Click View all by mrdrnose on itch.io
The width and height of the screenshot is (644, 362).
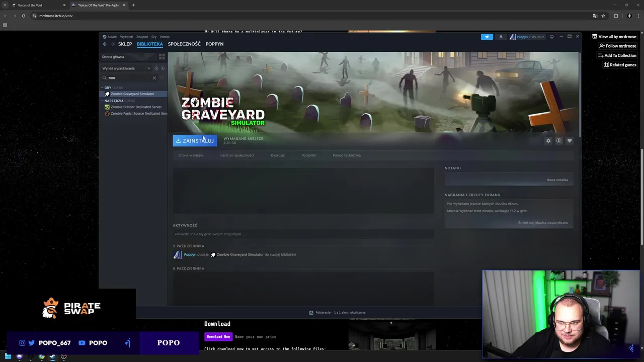pyautogui.click(x=614, y=37)
